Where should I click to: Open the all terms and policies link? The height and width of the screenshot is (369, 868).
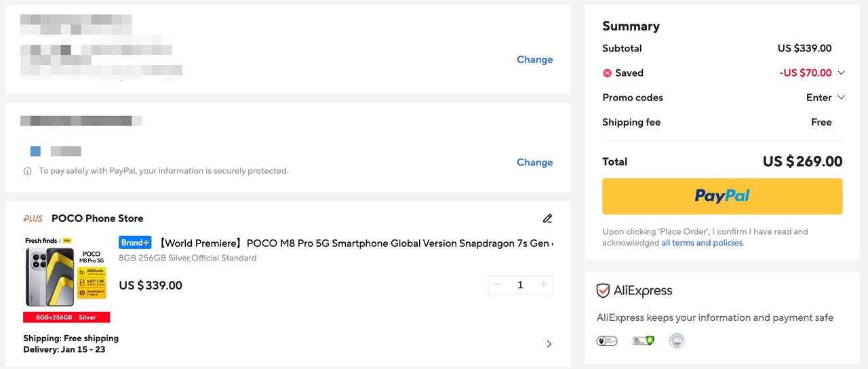[x=702, y=243]
